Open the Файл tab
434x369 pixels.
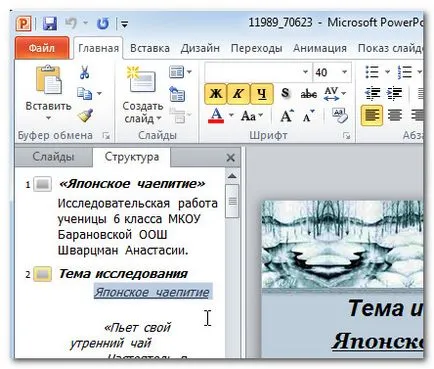[x=42, y=48]
